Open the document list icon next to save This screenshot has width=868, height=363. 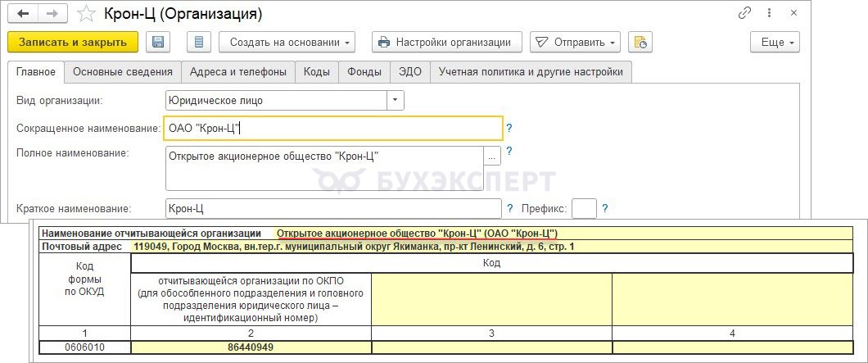tap(199, 42)
